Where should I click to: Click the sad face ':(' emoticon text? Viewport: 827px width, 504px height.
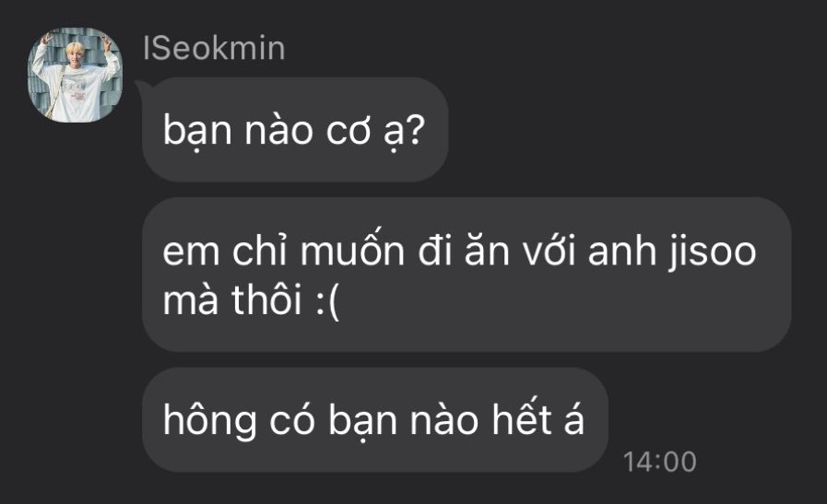[327, 300]
